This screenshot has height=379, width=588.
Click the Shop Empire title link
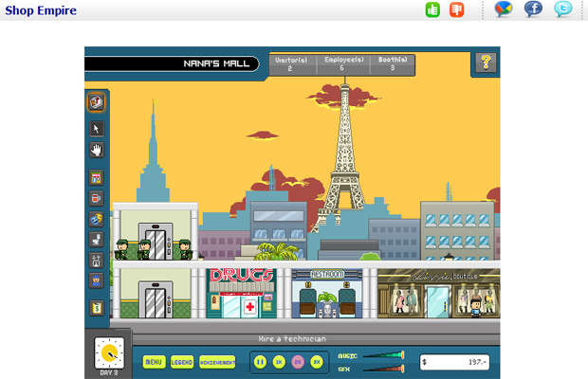click(41, 10)
